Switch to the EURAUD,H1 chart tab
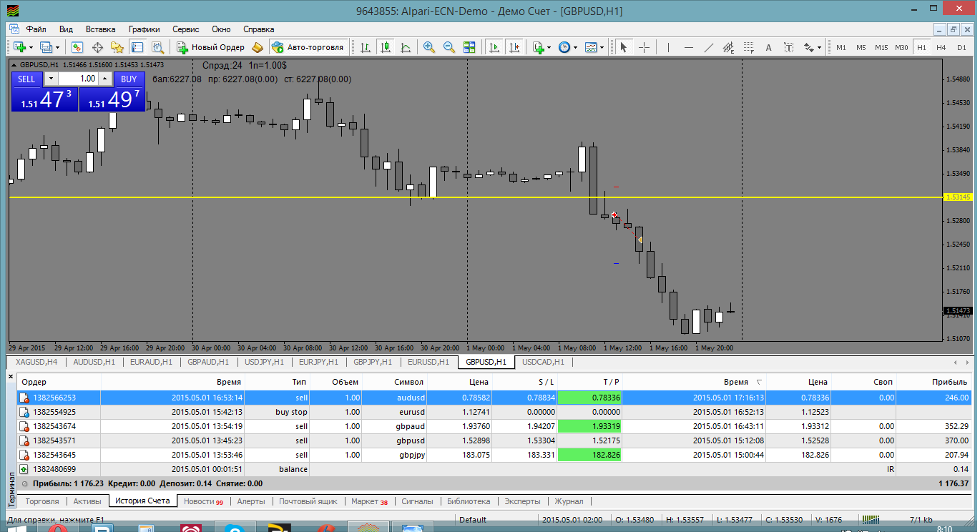The width and height of the screenshot is (980, 532). tap(151, 362)
